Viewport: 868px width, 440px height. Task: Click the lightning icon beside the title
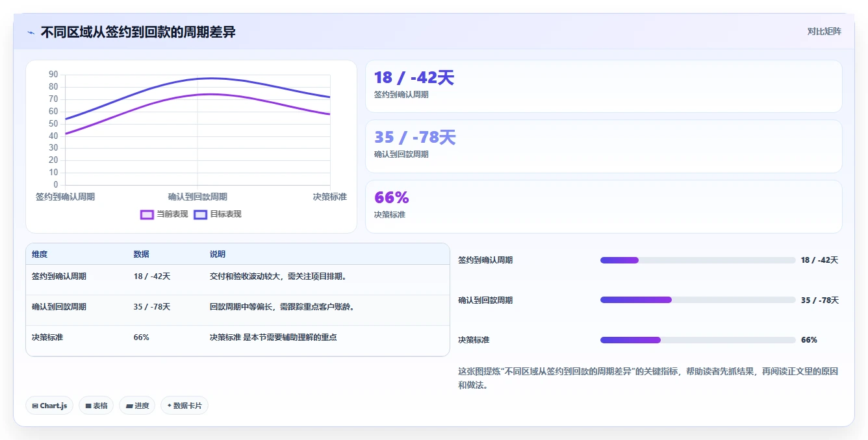31,32
